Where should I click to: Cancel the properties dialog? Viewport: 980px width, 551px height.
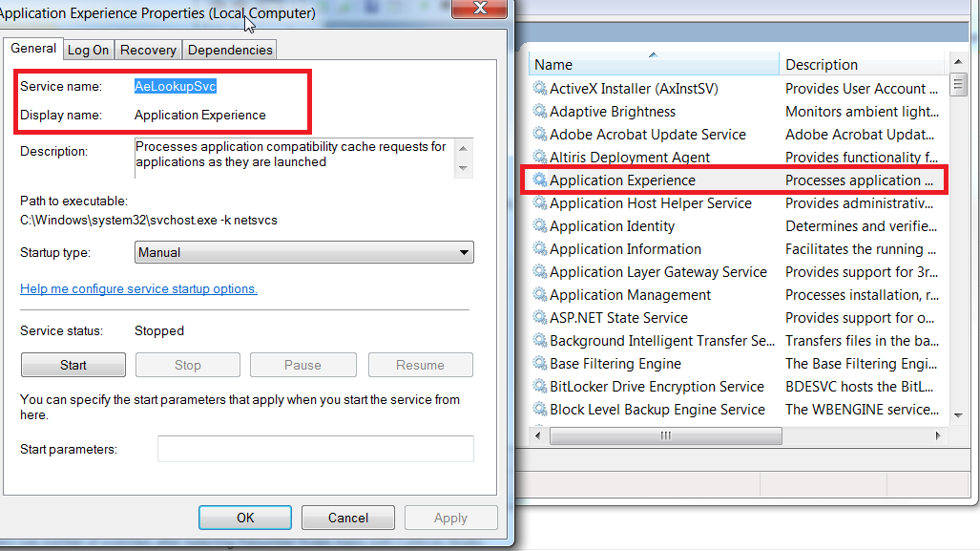(x=348, y=518)
